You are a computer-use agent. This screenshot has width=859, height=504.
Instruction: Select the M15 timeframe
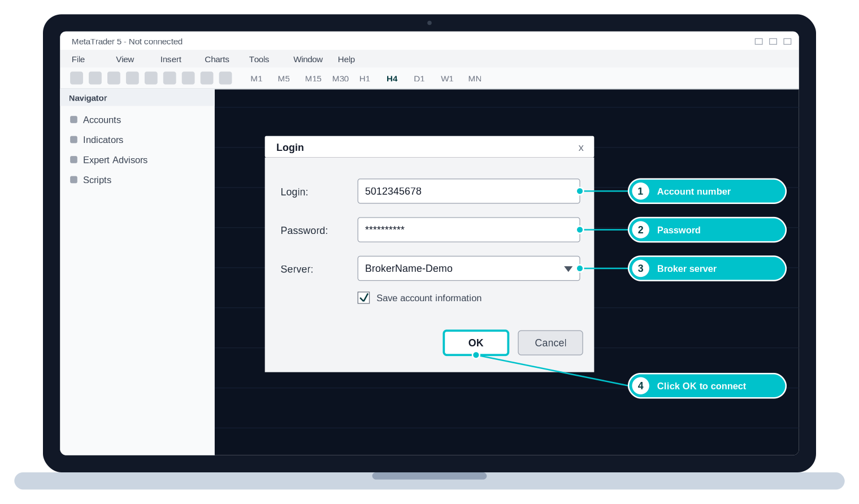313,79
